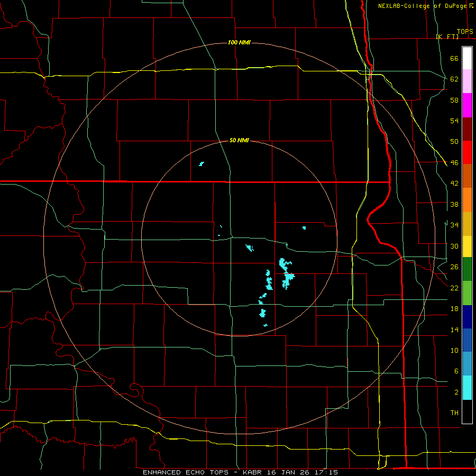The height and width of the screenshot is (476, 476).
Task: Click the 58 legend scale value
Action: (x=454, y=100)
